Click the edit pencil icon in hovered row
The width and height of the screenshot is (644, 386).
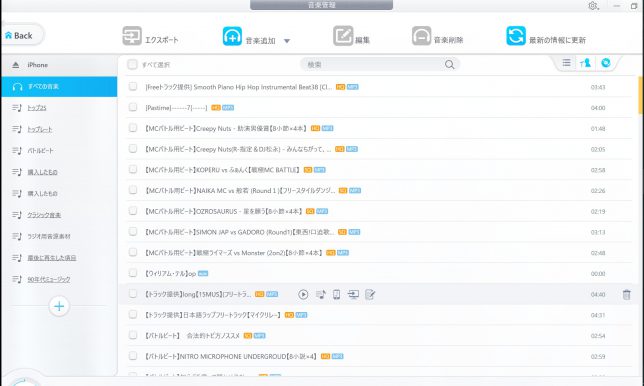[370, 294]
